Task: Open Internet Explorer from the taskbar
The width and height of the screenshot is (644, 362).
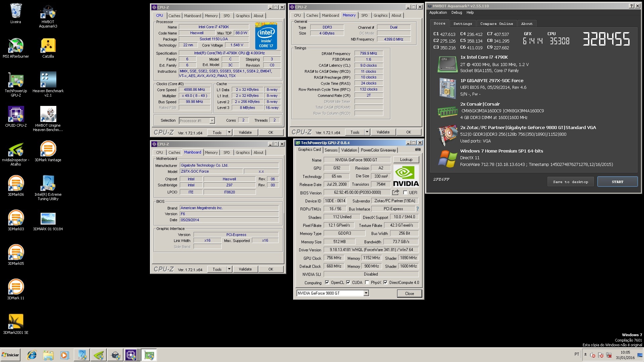Action: pyautogui.click(x=32, y=355)
